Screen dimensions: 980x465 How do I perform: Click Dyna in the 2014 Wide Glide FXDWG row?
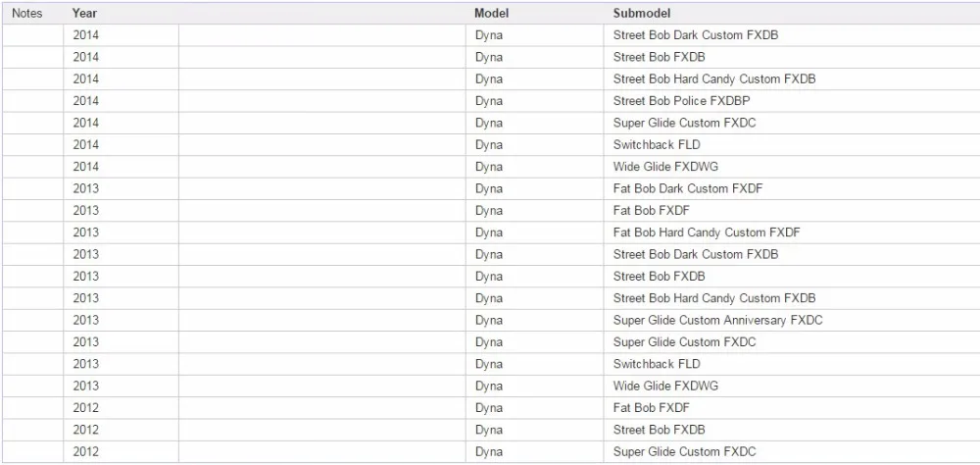click(489, 167)
